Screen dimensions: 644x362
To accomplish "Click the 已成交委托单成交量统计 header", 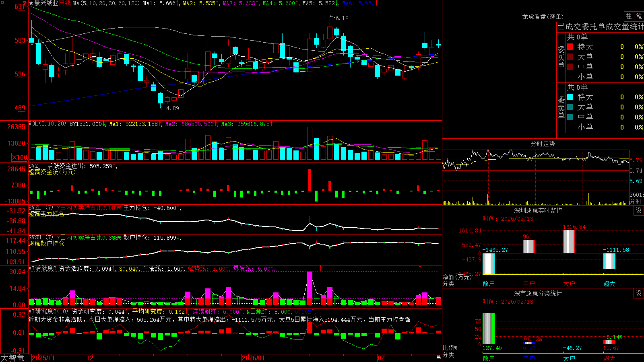I will click(x=601, y=27).
